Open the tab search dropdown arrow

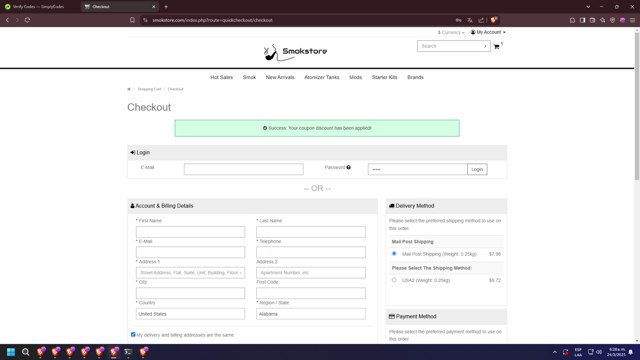(x=588, y=7)
